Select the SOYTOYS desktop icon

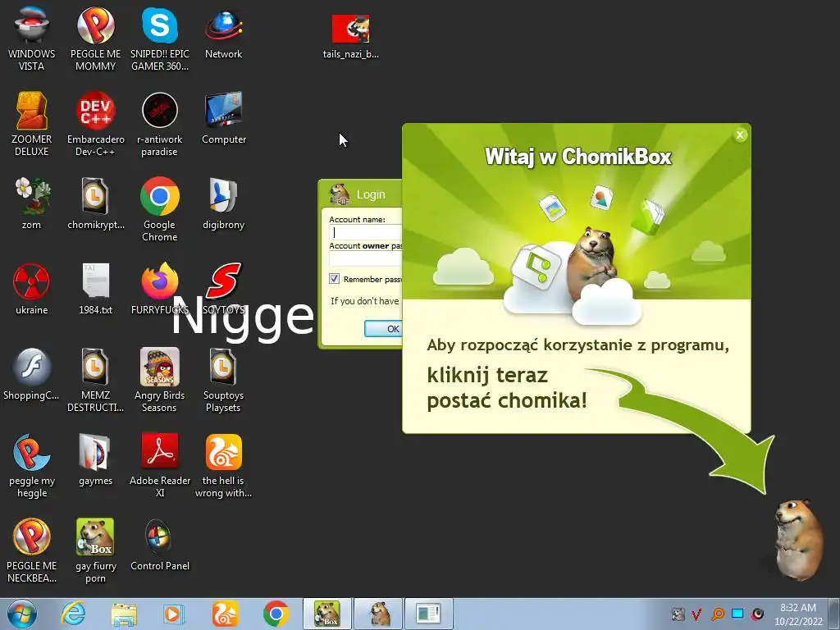pos(223,289)
